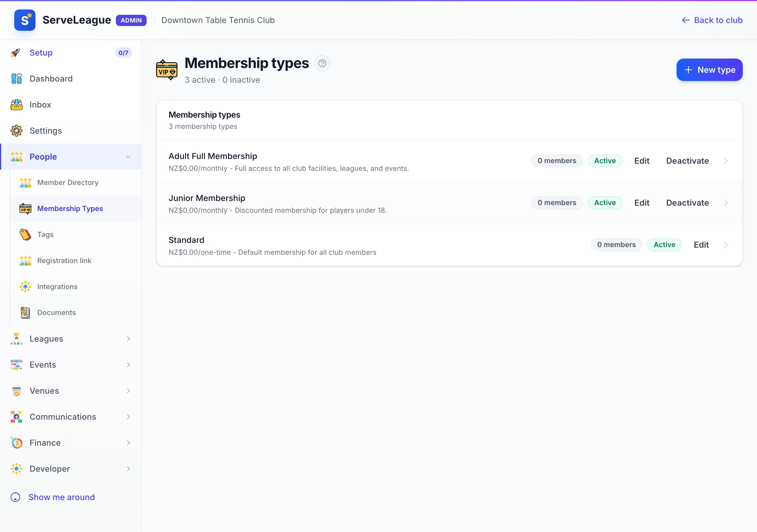Click the Dashboard icon in the sidebar
757x532 pixels.
pos(17,79)
